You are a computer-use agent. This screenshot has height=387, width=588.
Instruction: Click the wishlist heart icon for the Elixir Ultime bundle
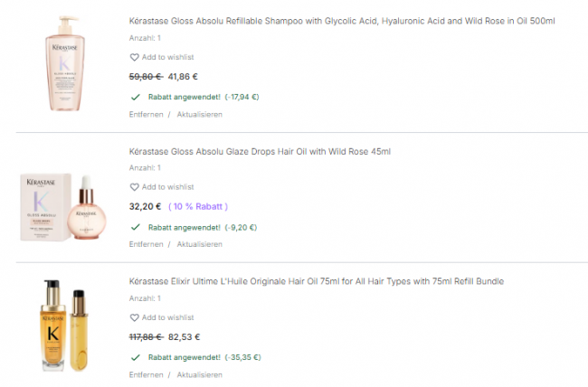(x=134, y=317)
